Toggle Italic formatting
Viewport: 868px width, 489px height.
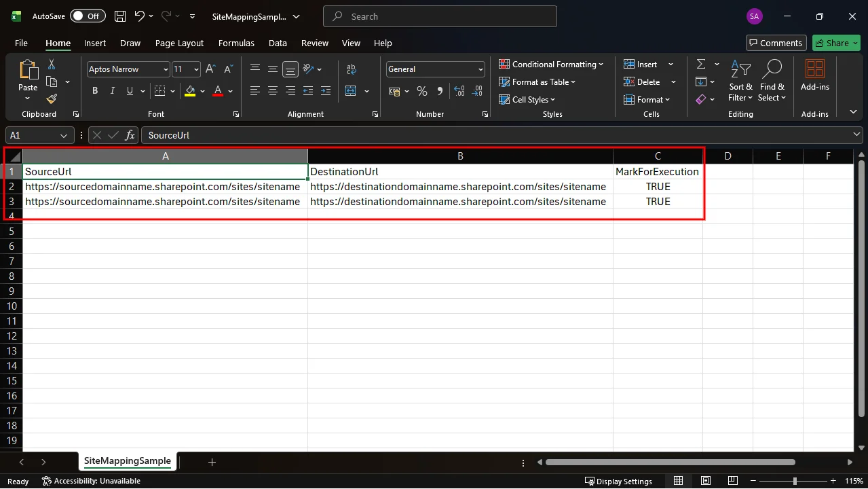tap(112, 91)
